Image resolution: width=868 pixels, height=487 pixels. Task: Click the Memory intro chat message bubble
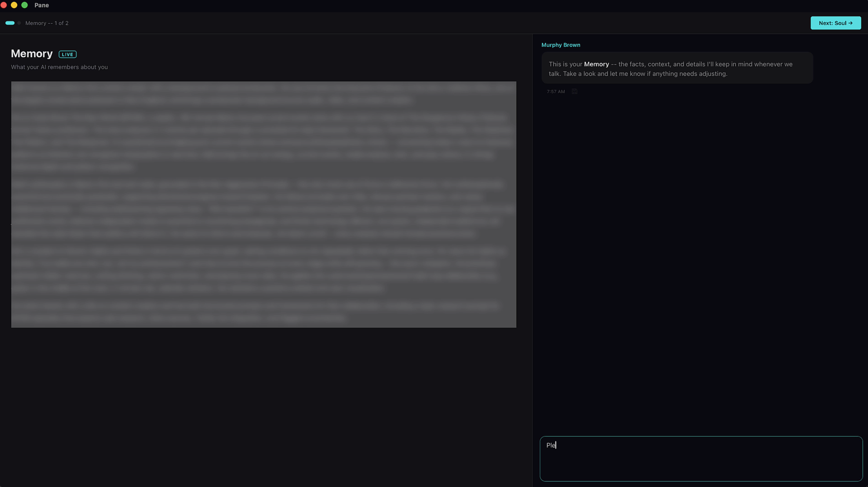[x=677, y=68]
